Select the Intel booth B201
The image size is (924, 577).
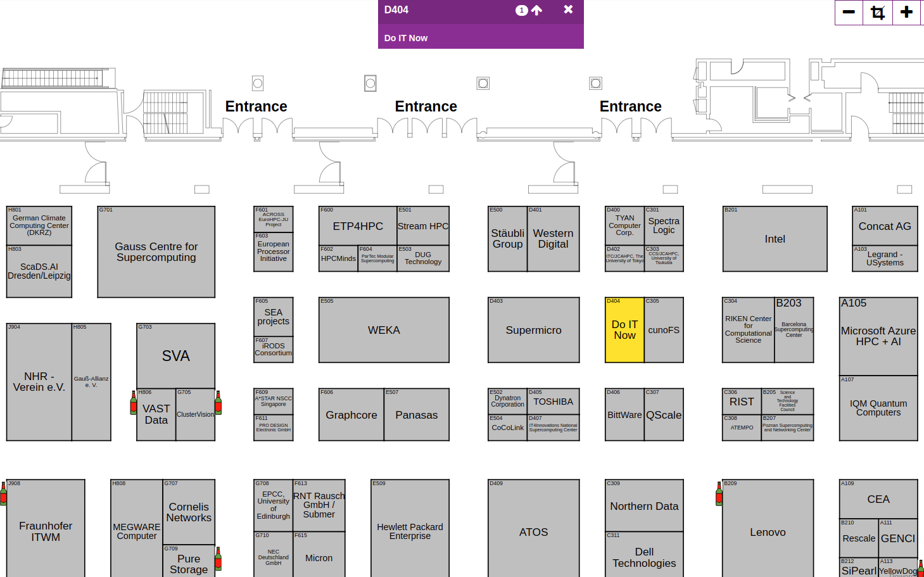[x=775, y=239]
